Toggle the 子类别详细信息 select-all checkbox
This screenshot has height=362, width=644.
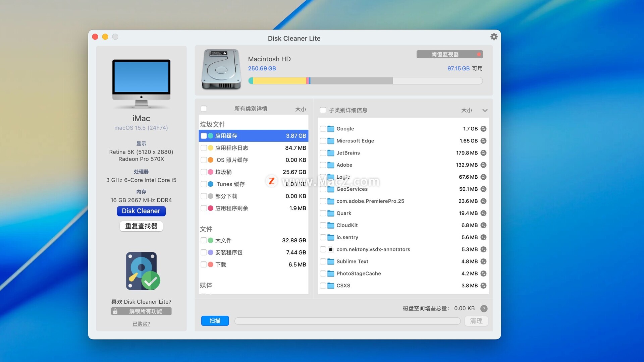[323, 110]
